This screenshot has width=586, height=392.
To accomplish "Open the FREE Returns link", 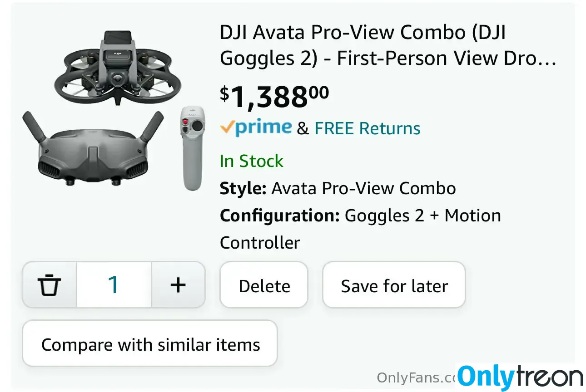I will click(x=367, y=128).
